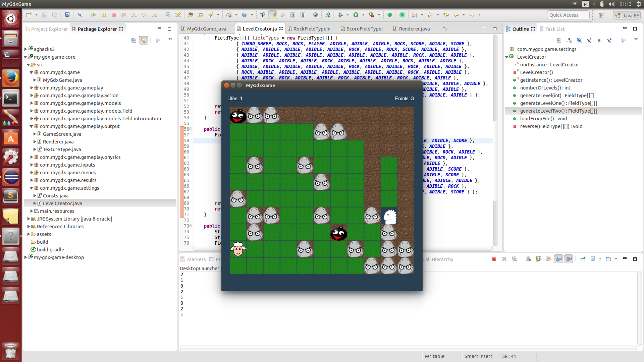Clear the console output

(x=528, y=259)
